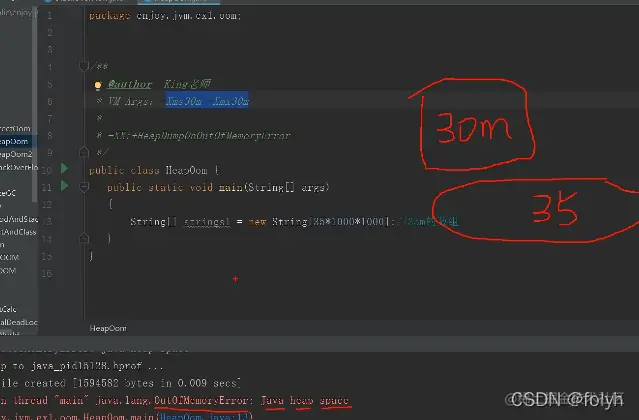Screen dimensions: 639x420
Task: Click 'Java heap space' console text
Action: (305, 400)
